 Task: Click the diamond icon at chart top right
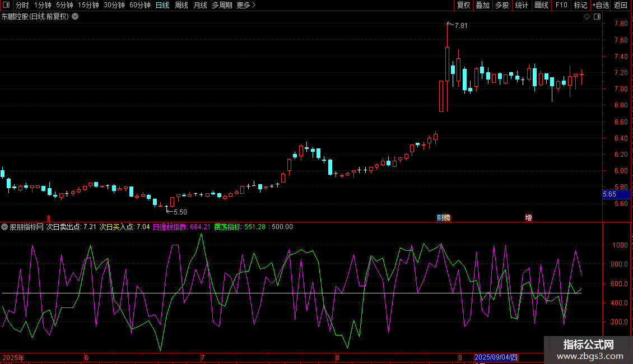click(x=587, y=16)
